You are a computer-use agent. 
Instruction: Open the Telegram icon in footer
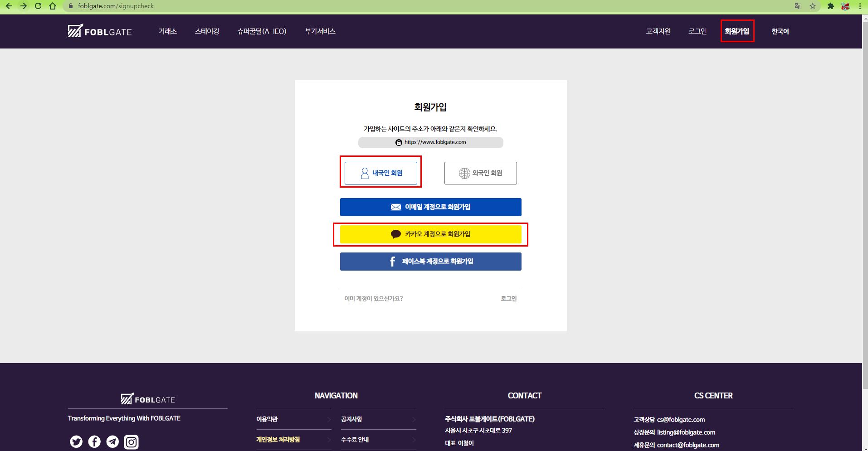112,441
